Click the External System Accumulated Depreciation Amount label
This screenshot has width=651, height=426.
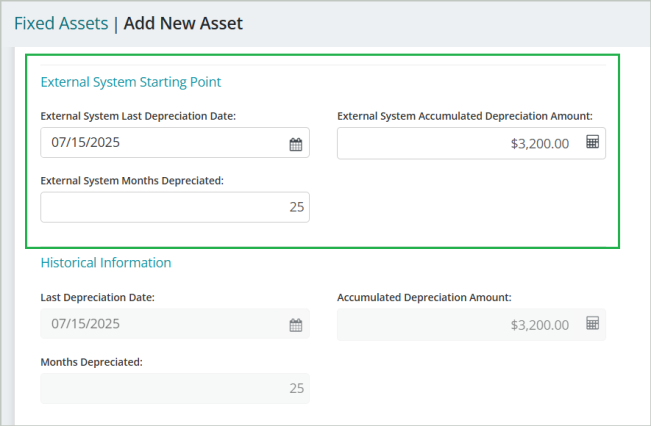click(x=465, y=116)
